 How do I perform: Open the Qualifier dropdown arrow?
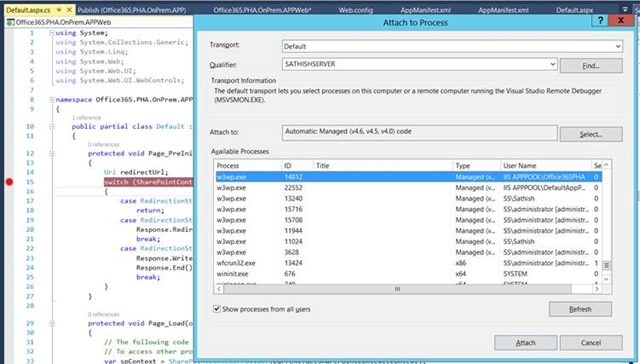[x=552, y=64]
